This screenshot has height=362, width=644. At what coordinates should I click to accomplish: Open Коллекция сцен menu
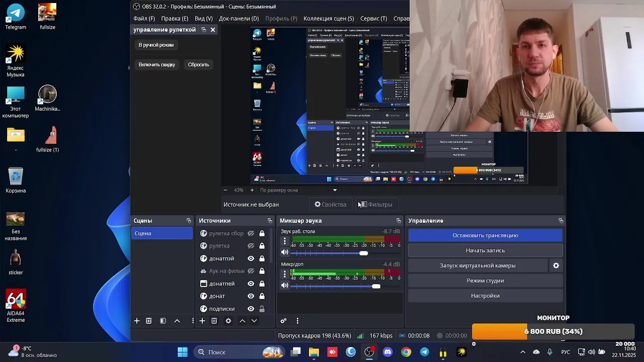click(x=329, y=19)
